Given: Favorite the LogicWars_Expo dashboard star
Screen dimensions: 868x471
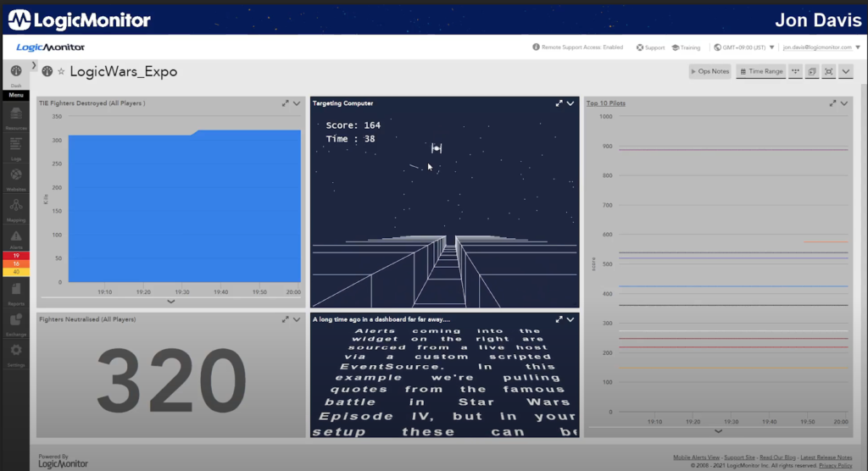Looking at the screenshot, I should 61,71.
